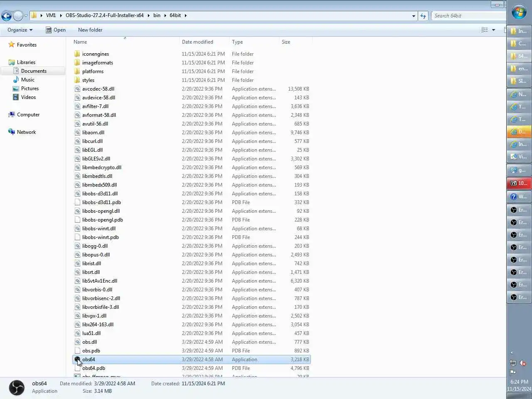532x399 pixels.
Task: Select the imageformats folder icon
Action: pos(77,63)
